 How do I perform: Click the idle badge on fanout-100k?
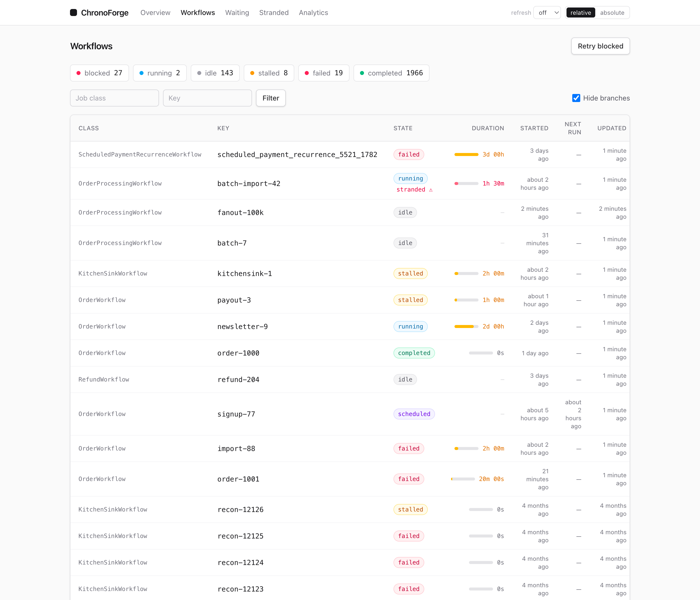tap(405, 212)
